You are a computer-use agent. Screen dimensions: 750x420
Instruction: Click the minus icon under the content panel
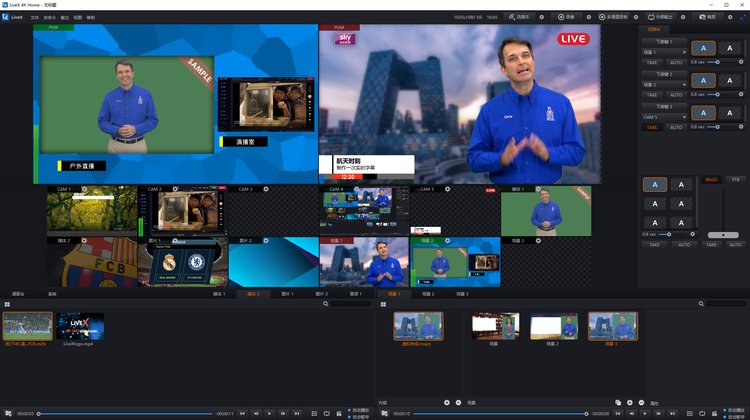(457, 402)
